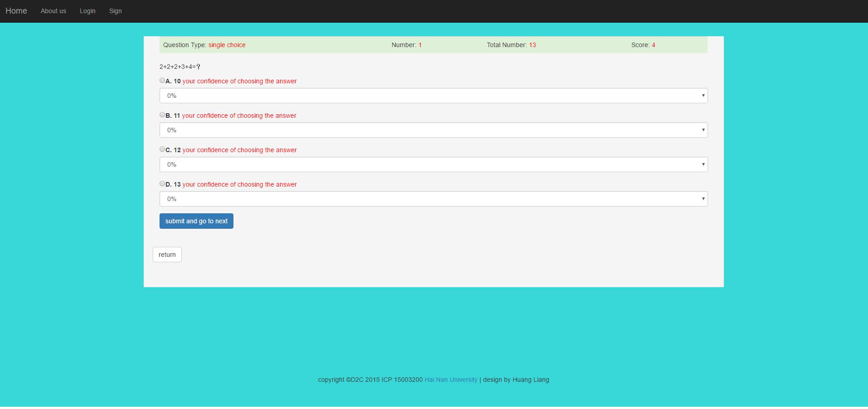The width and height of the screenshot is (868, 409).
Task: Click the 'single choice' question type text
Action: pos(227,45)
